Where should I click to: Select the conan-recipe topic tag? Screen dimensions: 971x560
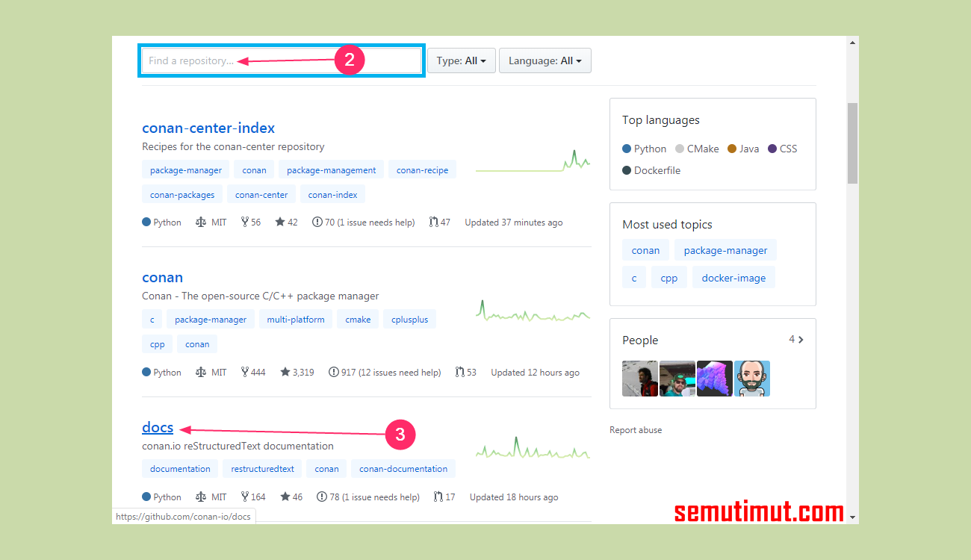422,169
